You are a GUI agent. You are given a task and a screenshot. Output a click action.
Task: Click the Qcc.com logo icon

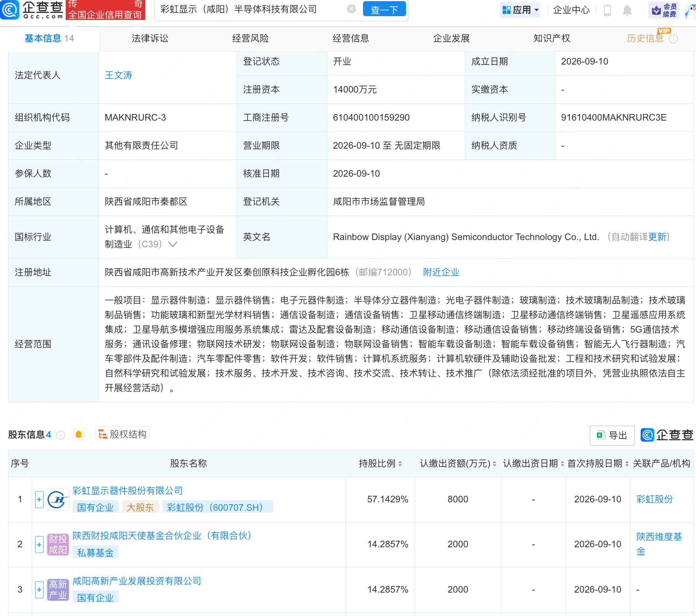coord(9,10)
